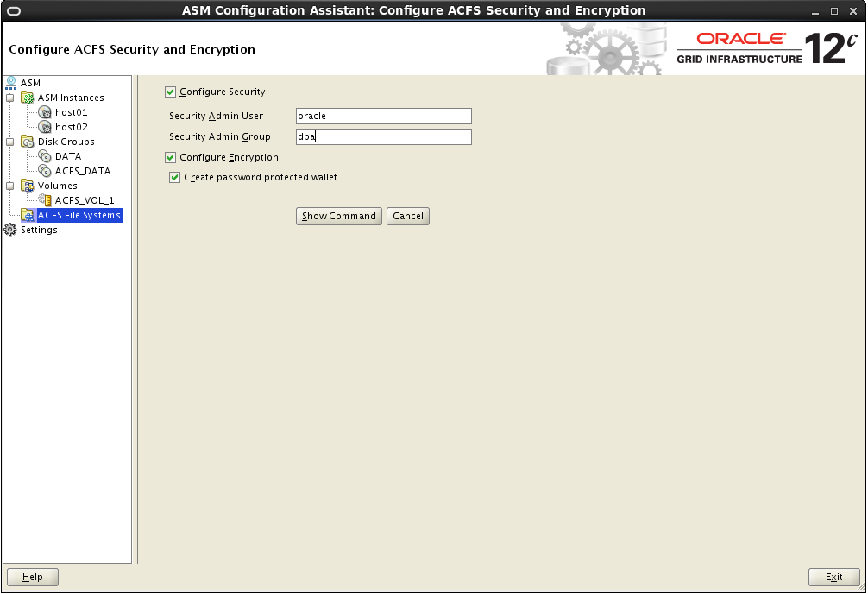Uncheck the Configure Security checkbox
Viewport: 868px width, 594px height.
pos(171,92)
